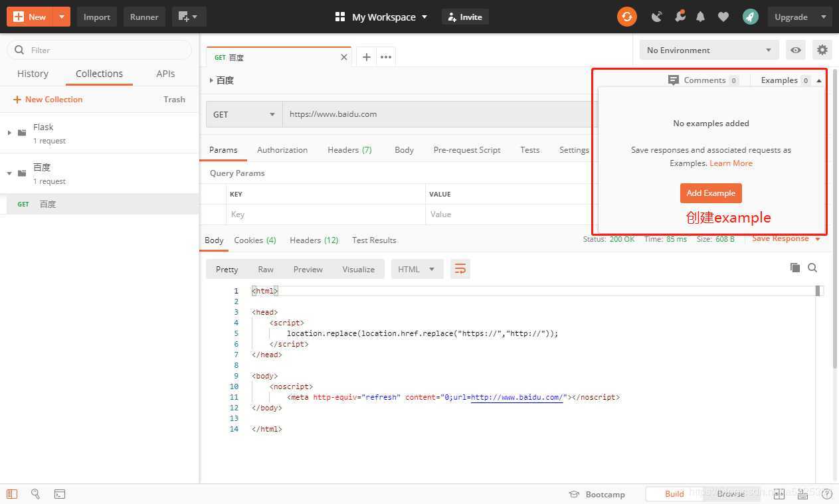Switch to APIs tab

[165, 74]
